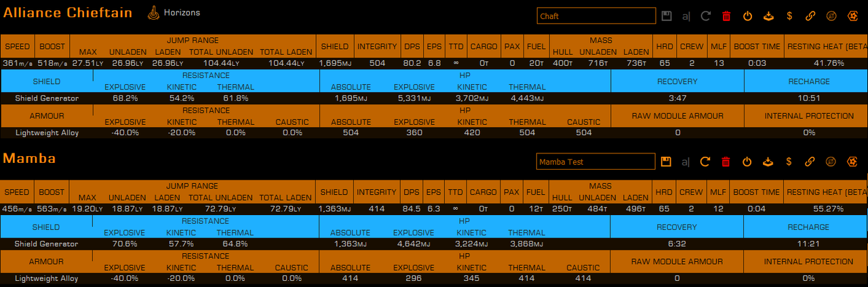This screenshot has width=868, height=287.
Task: Click the Alliance Chieftain ship title
Action: pos(68,13)
